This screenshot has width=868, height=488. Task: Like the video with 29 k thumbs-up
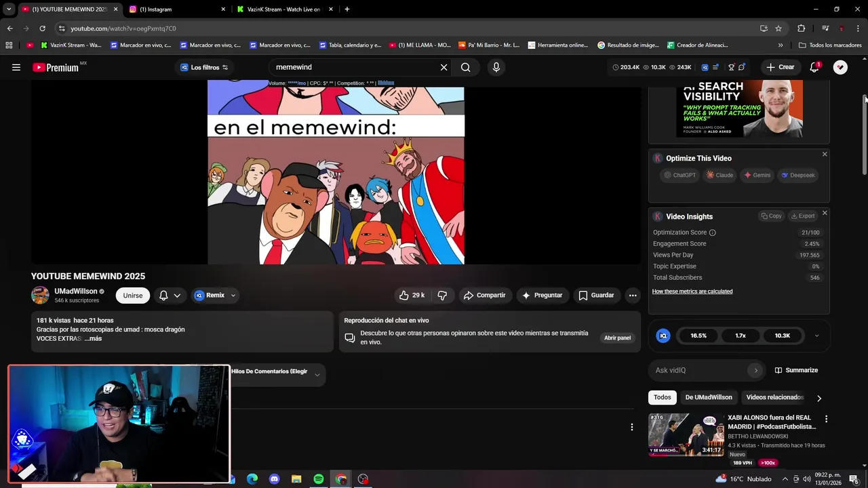412,295
